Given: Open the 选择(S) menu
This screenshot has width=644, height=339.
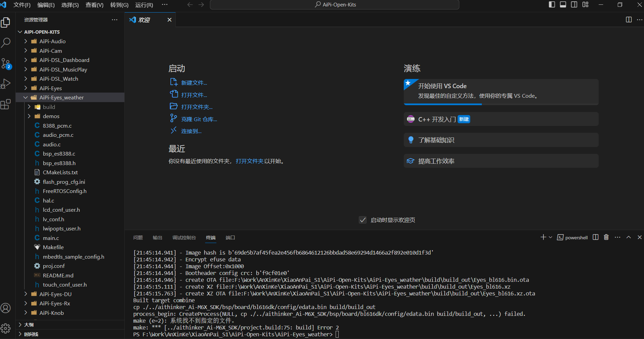Looking at the screenshot, I should tap(70, 5).
